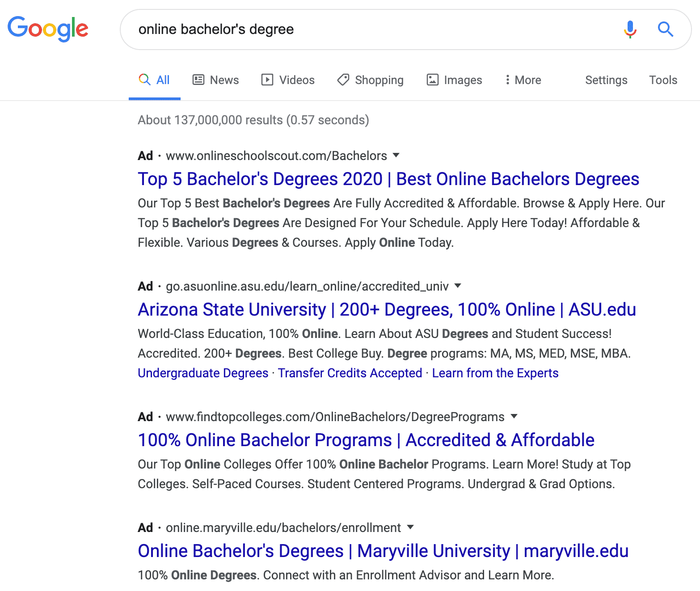Click the Ad label before findtopcolleges.com
The width and height of the screenshot is (700, 591).
click(x=145, y=417)
